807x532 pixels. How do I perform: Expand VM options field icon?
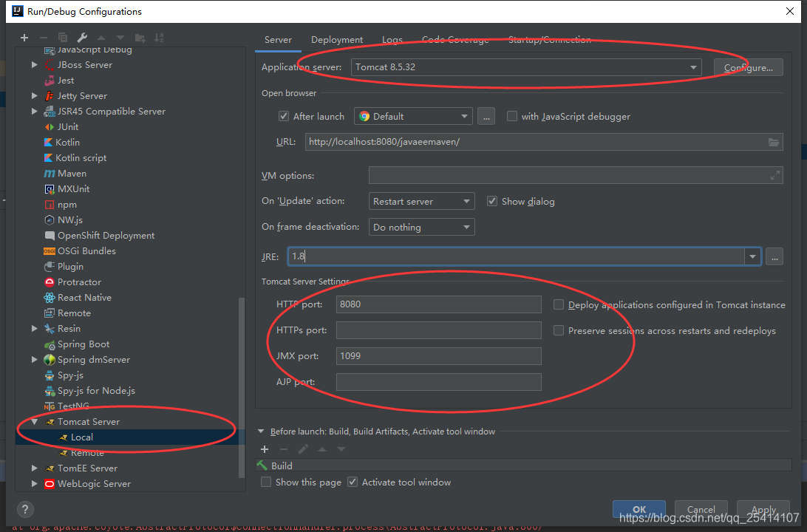(774, 175)
